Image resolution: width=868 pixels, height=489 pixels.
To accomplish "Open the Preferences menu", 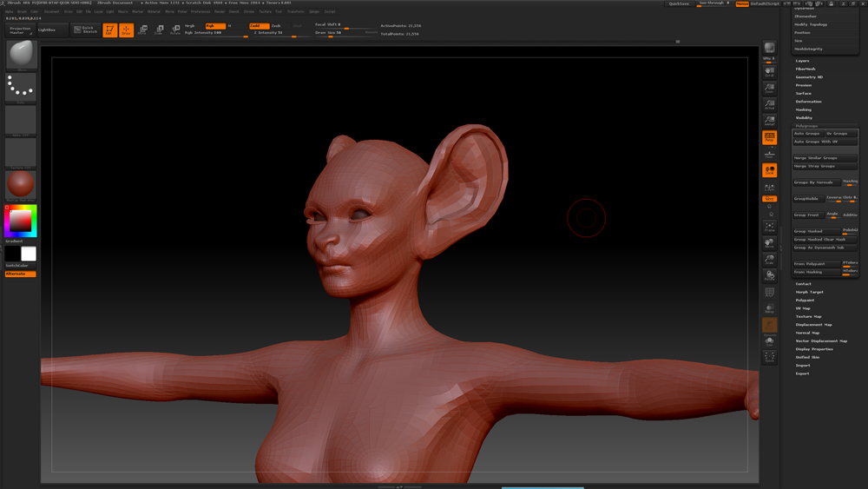I will tap(201, 11).
